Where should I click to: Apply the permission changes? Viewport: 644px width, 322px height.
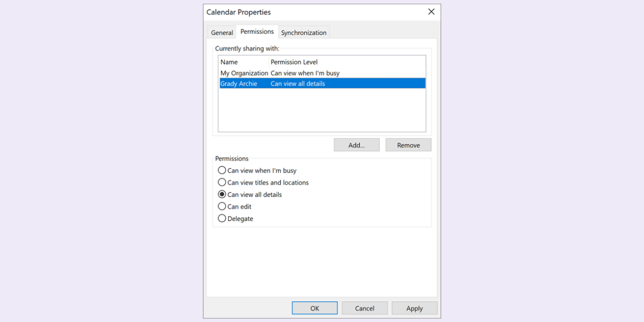414,308
